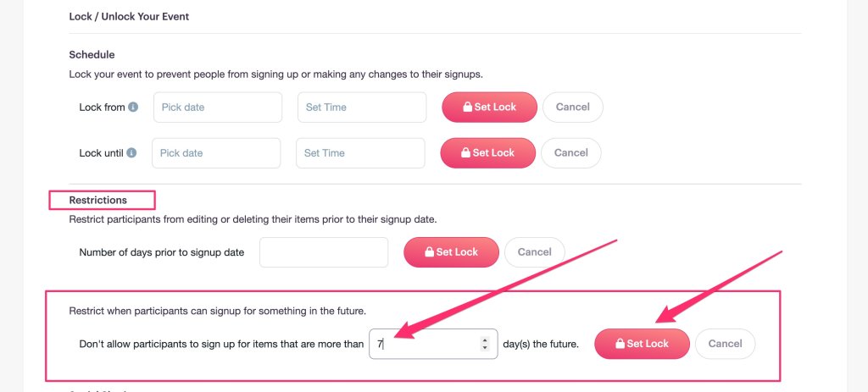Screen dimensions: 868x392
Task: Click the Schedule section heading
Action: 92,55
